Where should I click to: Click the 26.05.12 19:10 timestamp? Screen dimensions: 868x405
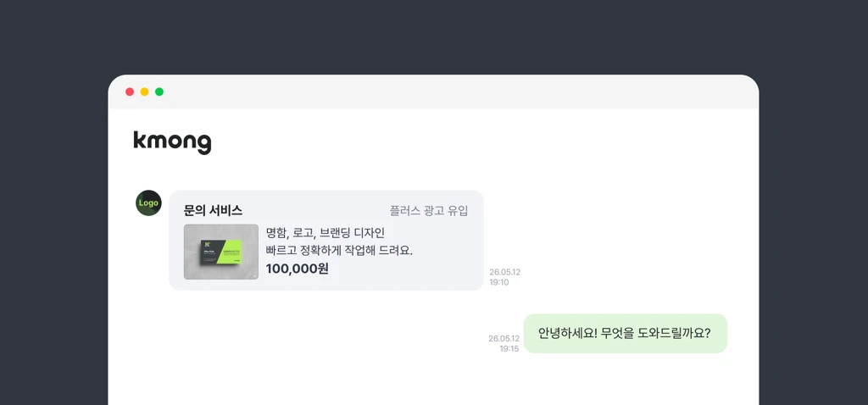coord(504,277)
